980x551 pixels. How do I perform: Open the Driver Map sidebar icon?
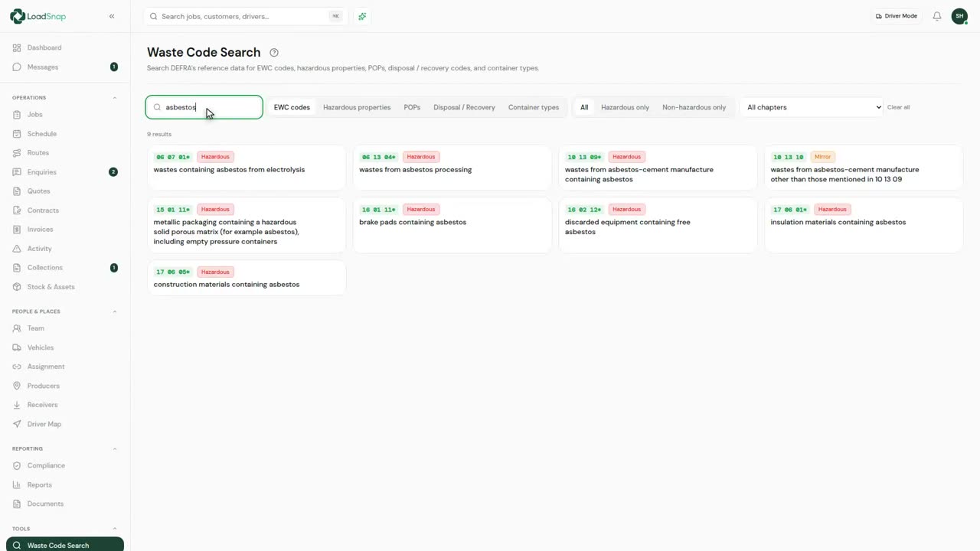pyautogui.click(x=17, y=424)
